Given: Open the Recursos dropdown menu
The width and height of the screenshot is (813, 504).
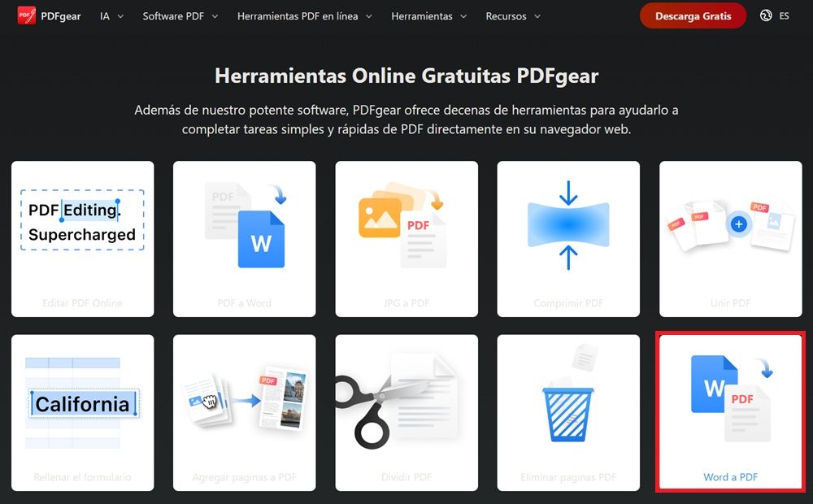Looking at the screenshot, I should 513,16.
